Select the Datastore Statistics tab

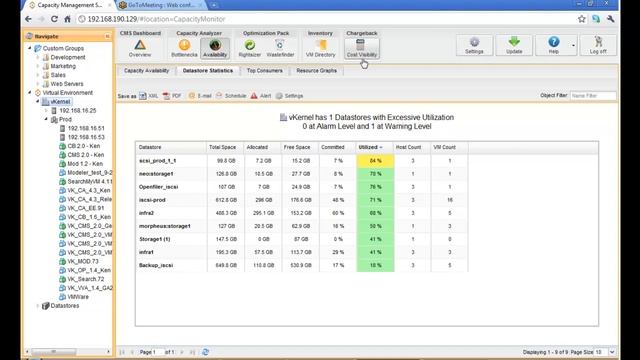tap(207, 71)
